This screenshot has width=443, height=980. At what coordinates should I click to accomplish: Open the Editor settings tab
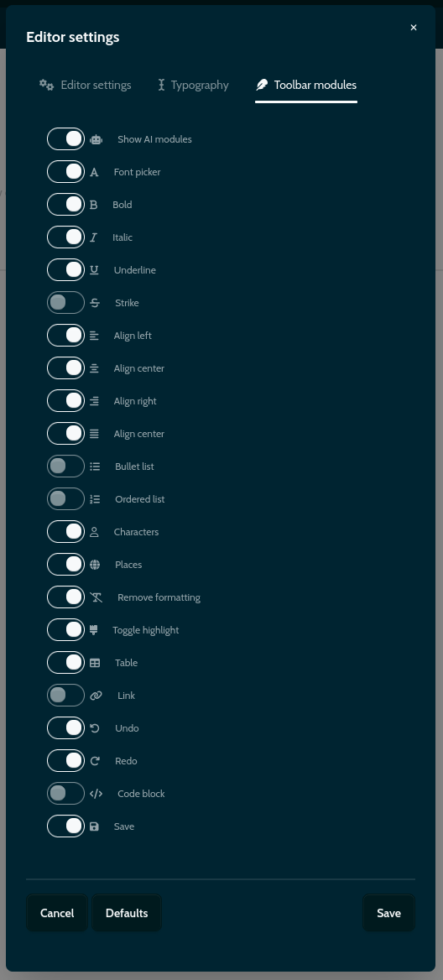[x=85, y=85]
